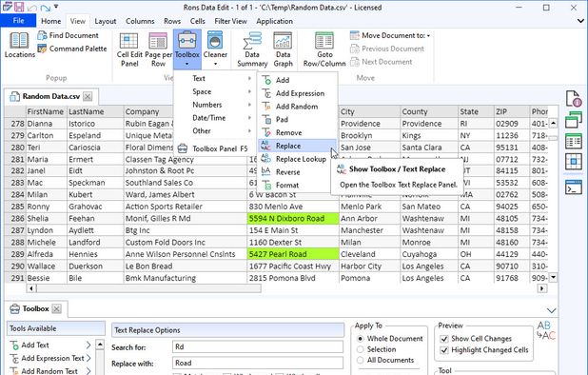Switch to the Filter View tab

pyautogui.click(x=230, y=21)
